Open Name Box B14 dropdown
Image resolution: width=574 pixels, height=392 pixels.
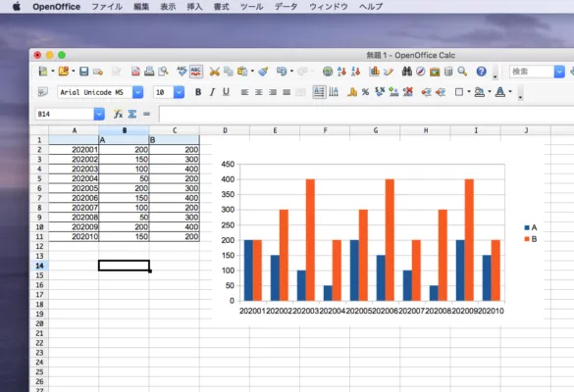coord(99,114)
